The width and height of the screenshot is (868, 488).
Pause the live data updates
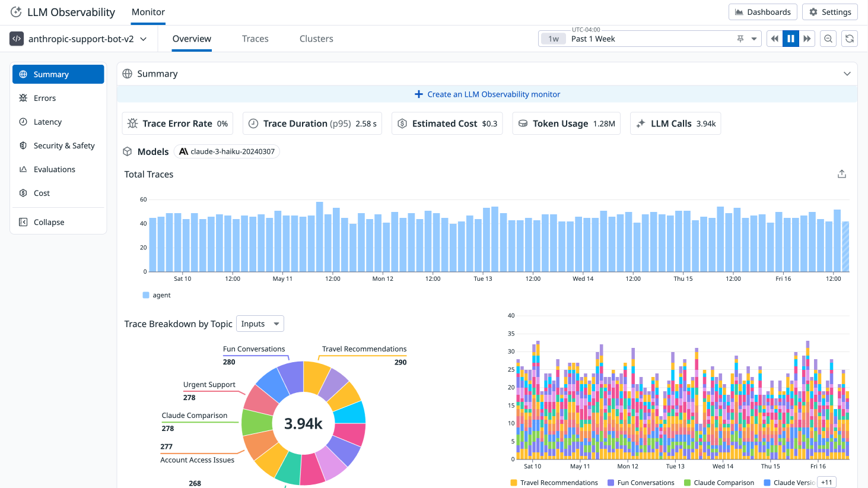click(791, 38)
